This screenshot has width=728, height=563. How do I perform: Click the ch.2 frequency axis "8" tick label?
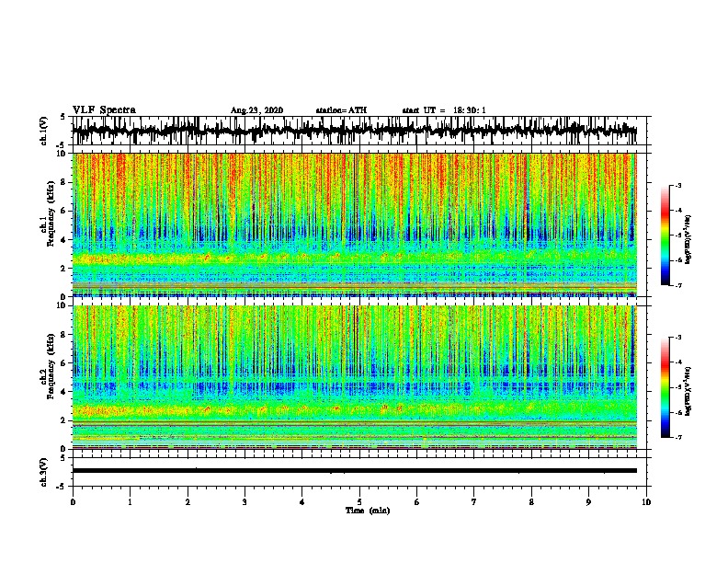[64, 335]
